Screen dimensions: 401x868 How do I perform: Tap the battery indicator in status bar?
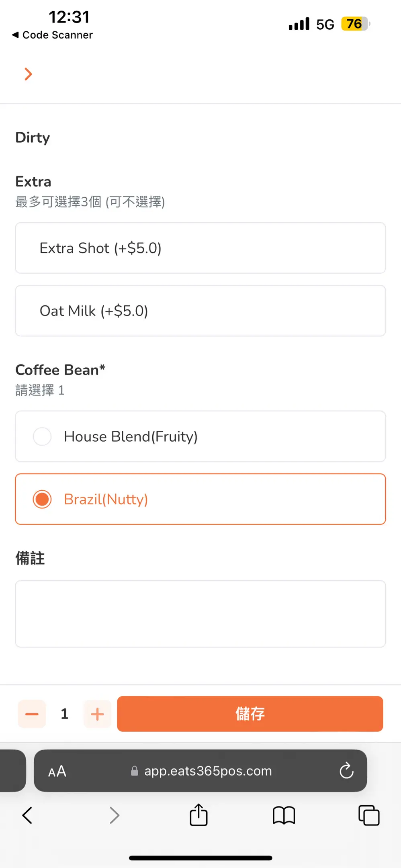pos(354,24)
